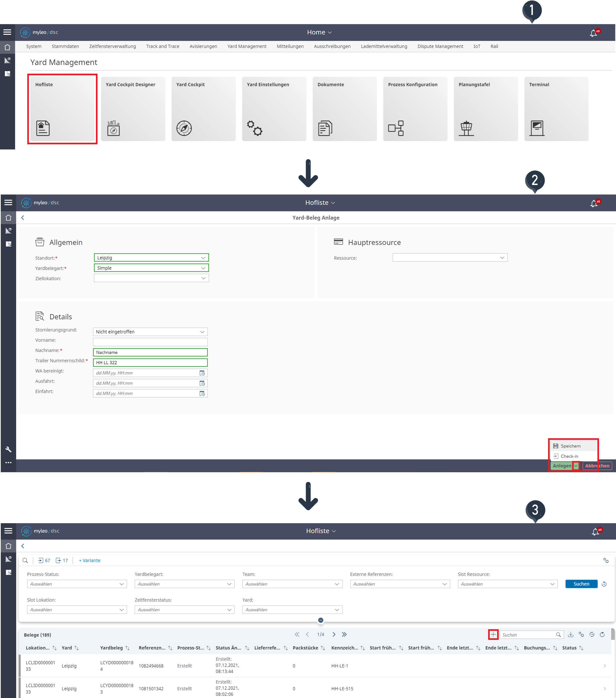Collapse the filter panel with the round arrow
616x698 pixels.
(320, 620)
